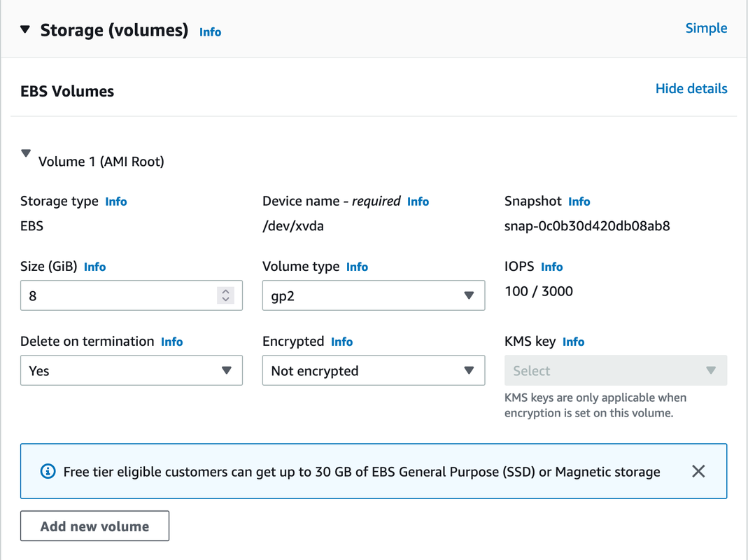Viewport: 748px width, 560px height.
Task: Open Info link next to Snapshot
Action: pyautogui.click(x=579, y=202)
